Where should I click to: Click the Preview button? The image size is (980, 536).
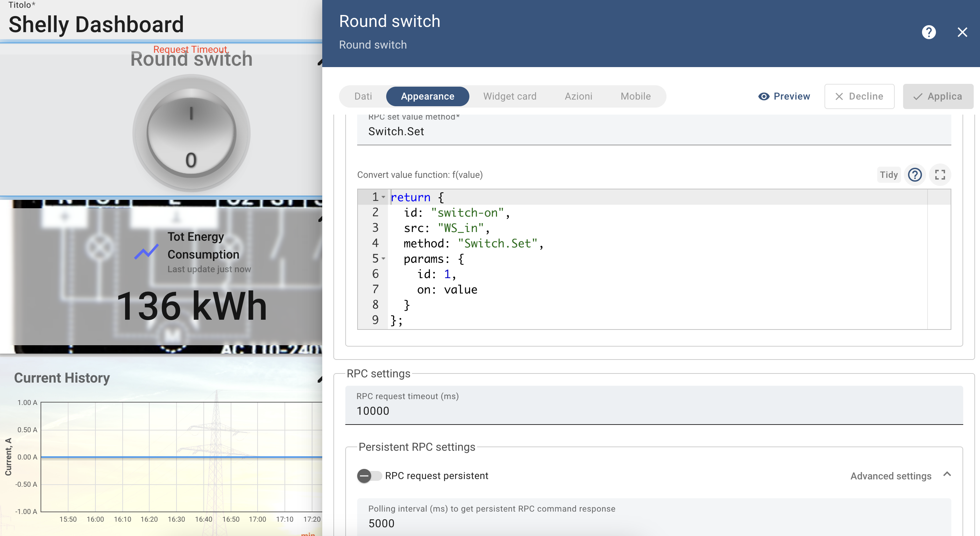point(784,96)
